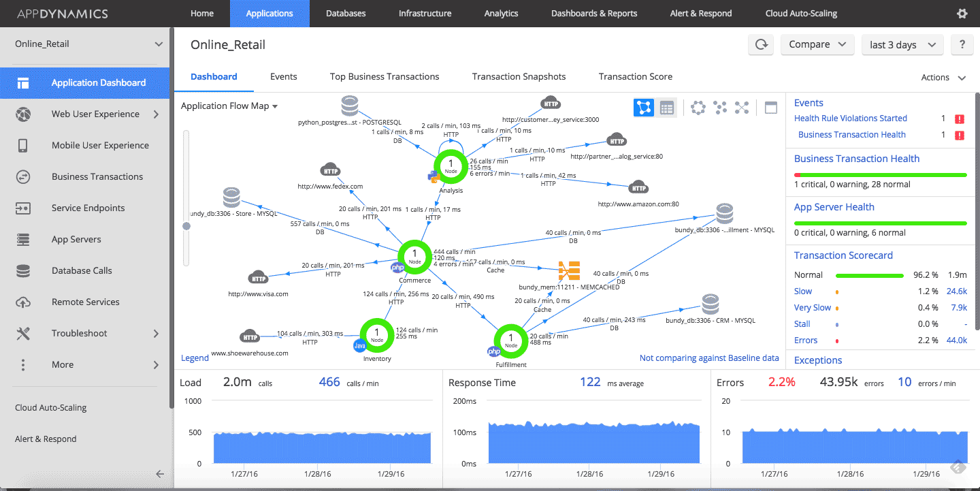
Task: Open the Home menu
Action: [202, 14]
